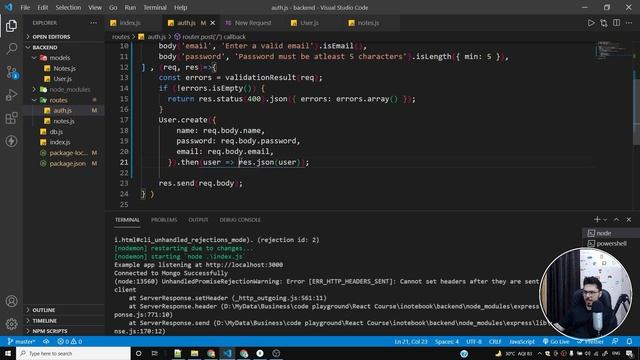The image size is (640, 360).
Task: Split the editor right
Action: tap(616, 23)
